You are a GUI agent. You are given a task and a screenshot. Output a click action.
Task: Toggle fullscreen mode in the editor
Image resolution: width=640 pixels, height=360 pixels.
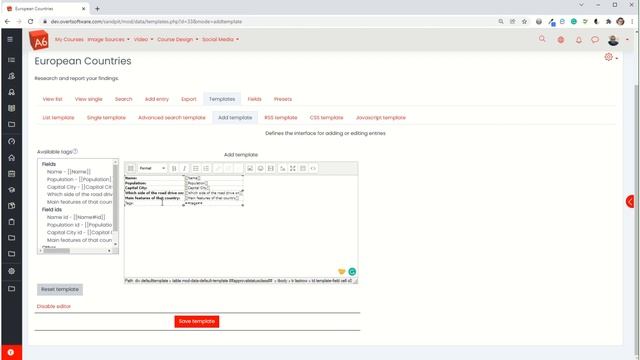(293, 168)
